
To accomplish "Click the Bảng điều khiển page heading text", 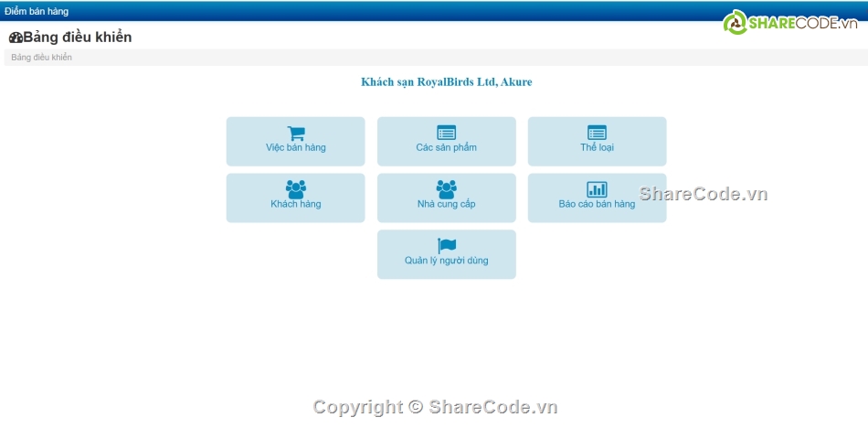I will (x=78, y=37).
